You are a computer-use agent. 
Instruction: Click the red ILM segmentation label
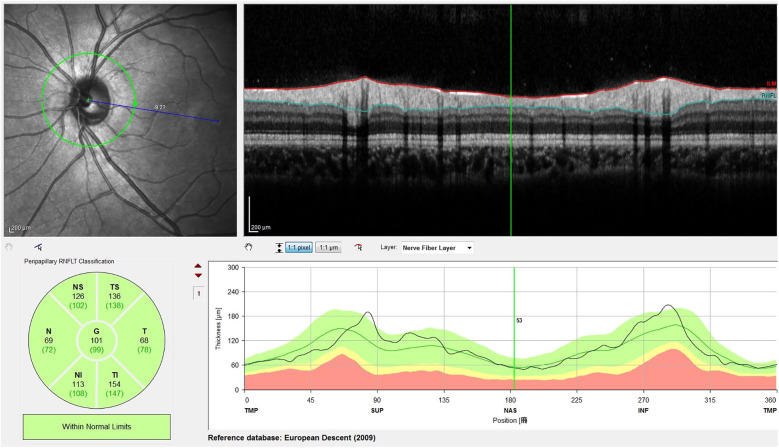click(771, 84)
